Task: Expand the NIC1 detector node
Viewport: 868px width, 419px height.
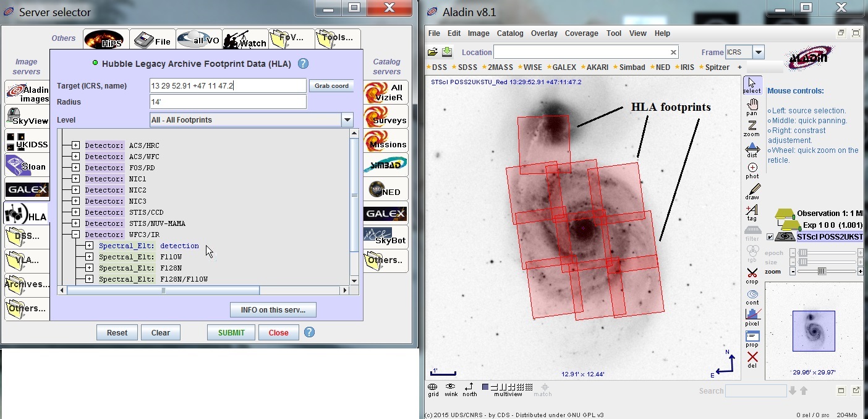Action: click(x=75, y=179)
